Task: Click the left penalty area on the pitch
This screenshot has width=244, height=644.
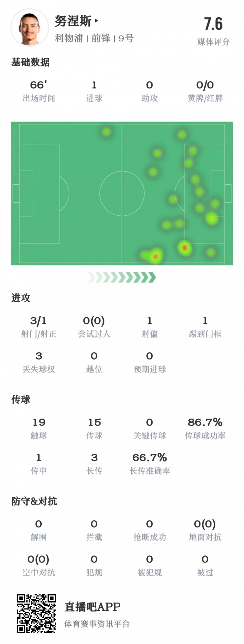Action: coord(39,193)
